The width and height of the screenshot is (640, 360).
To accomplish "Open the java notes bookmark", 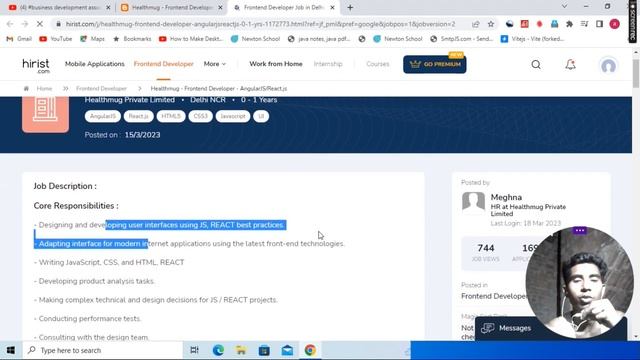I will click(x=319, y=39).
